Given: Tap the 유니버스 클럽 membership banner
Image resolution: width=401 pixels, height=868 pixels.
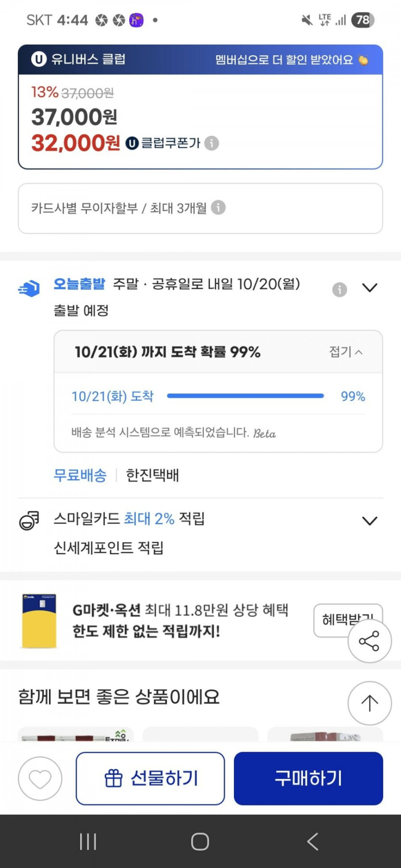Looking at the screenshot, I should [x=200, y=59].
